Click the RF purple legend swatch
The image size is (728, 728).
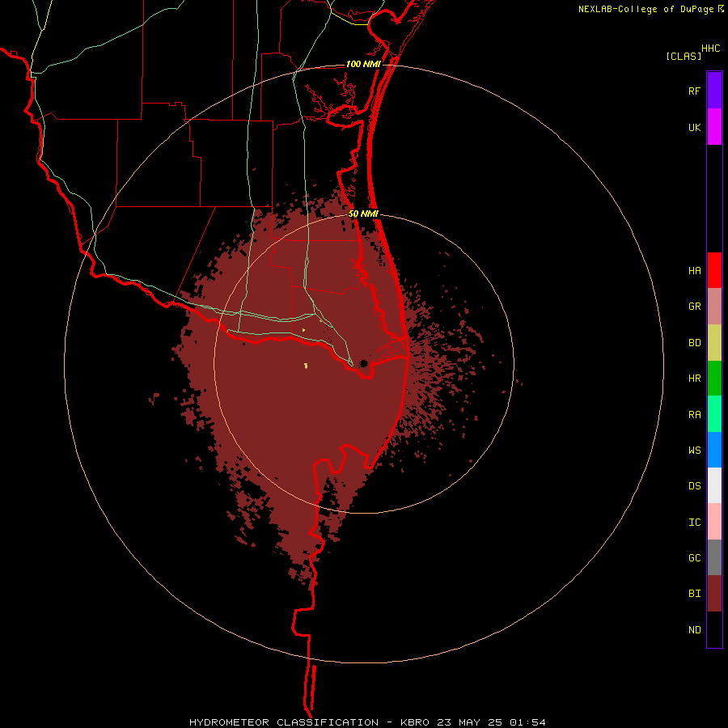pyautogui.click(x=714, y=91)
